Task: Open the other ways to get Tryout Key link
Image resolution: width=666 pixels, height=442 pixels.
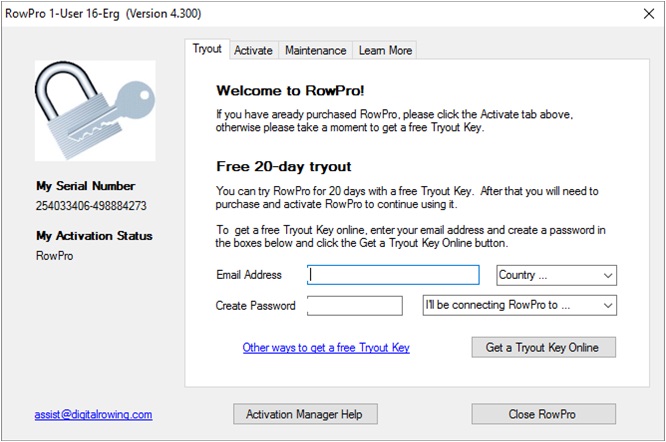Action: point(326,348)
